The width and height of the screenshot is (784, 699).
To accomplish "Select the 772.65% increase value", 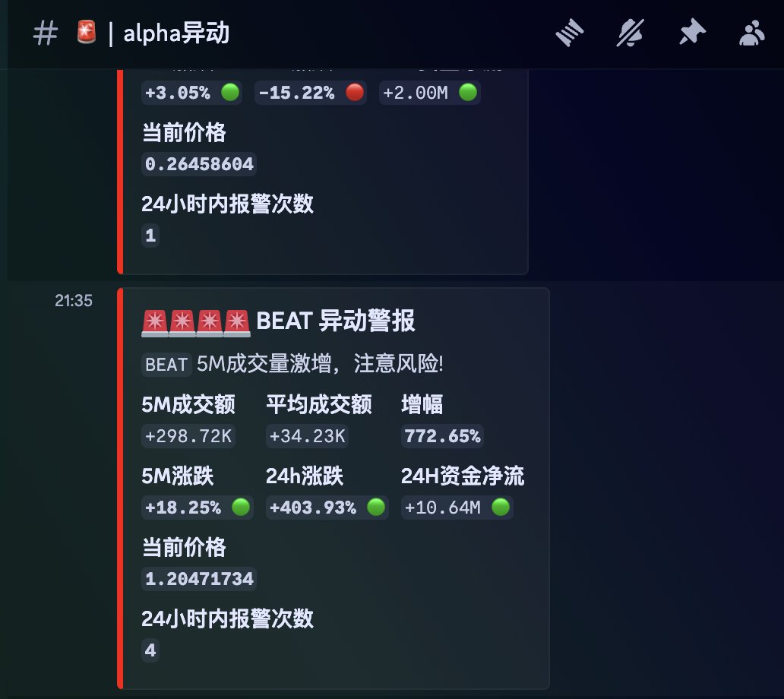I will [x=442, y=436].
